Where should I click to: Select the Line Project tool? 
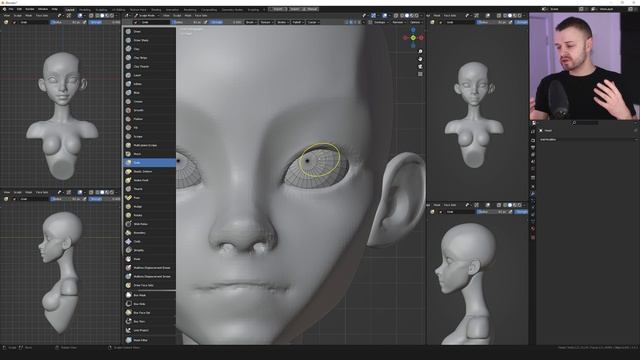tap(149, 331)
